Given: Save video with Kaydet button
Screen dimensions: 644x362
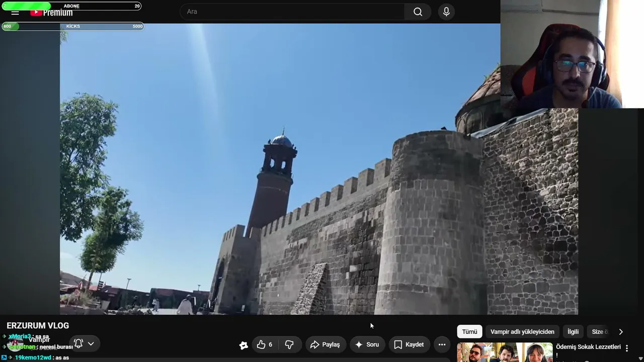Looking at the screenshot, I should [409, 344].
